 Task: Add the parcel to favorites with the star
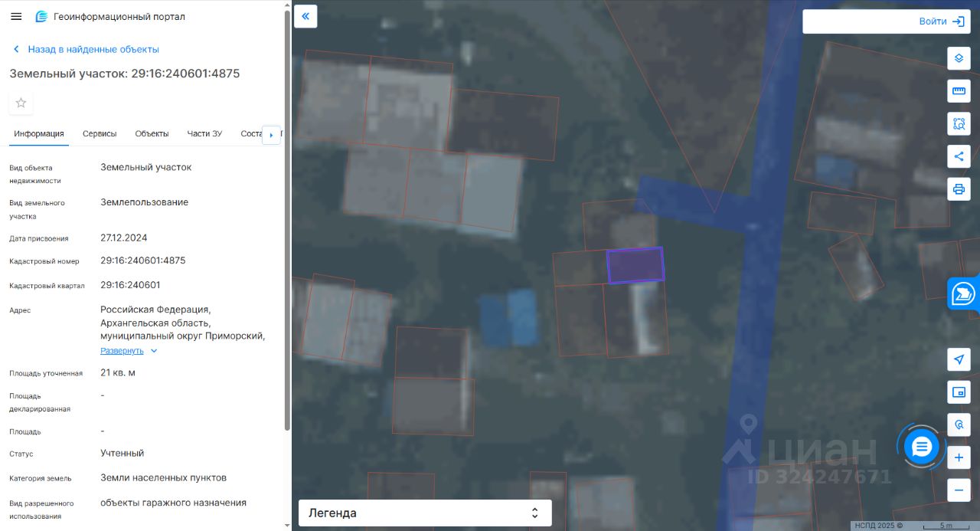point(21,103)
